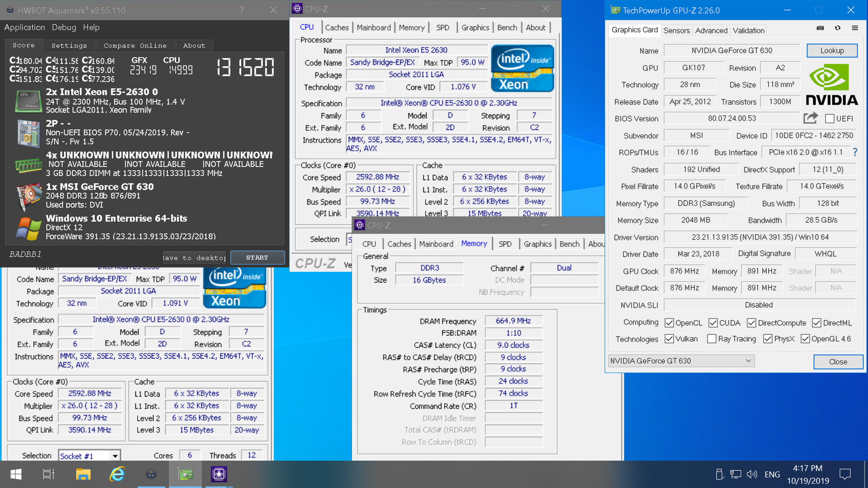Image resolution: width=868 pixels, height=488 pixels.
Task: Click the GPU-Z taskbar icon
Action: click(x=185, y=474)
